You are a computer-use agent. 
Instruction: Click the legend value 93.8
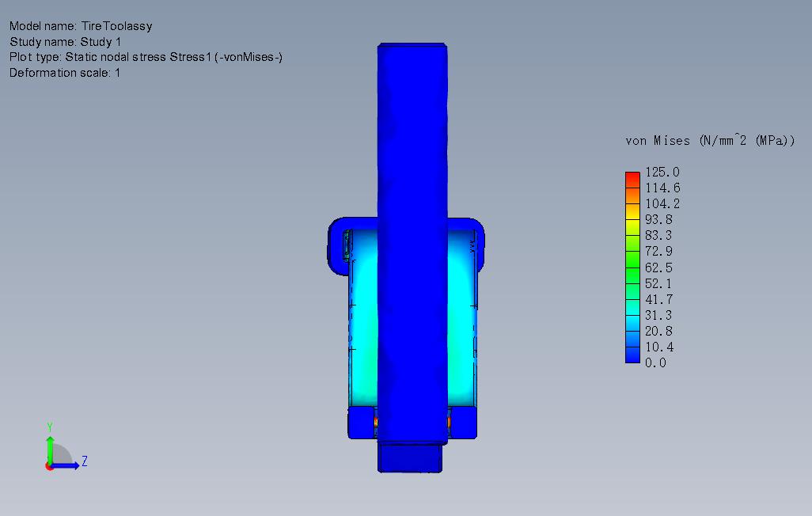[x=658, y=220]
